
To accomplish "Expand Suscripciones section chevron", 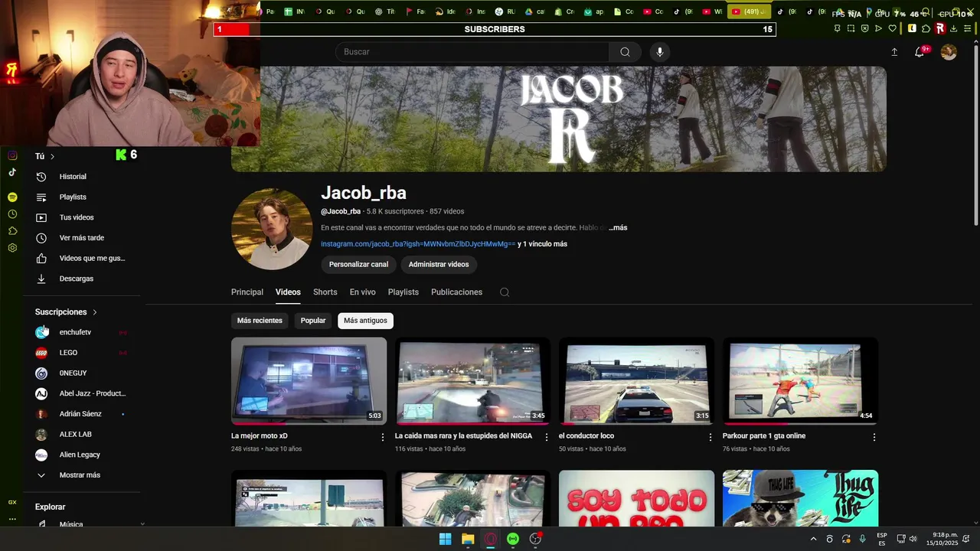I will [x=95, y=312].
